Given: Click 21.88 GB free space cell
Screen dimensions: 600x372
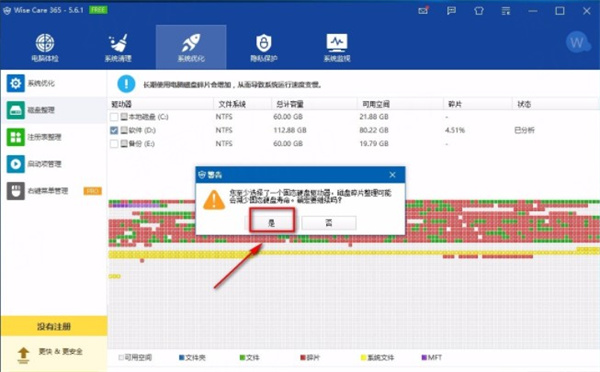Looking at the screenshot, I should pyautogui.click(x=374, y=117).
